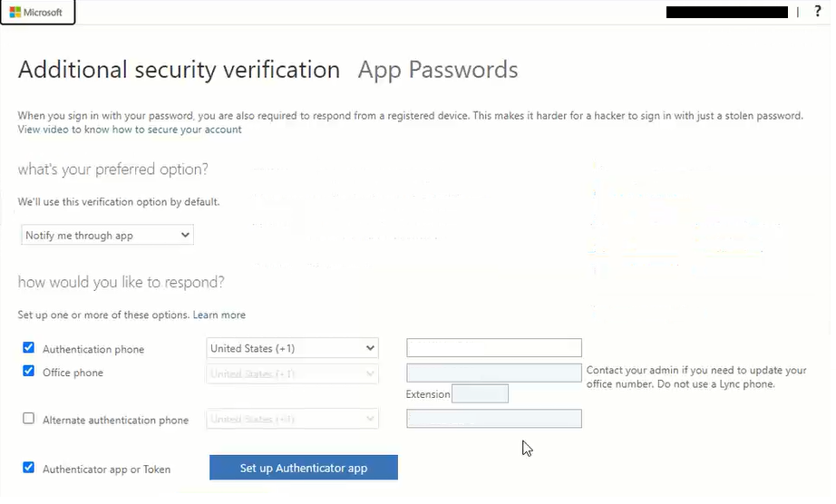Click the Alternate authentication phone number field

point(493,419)
